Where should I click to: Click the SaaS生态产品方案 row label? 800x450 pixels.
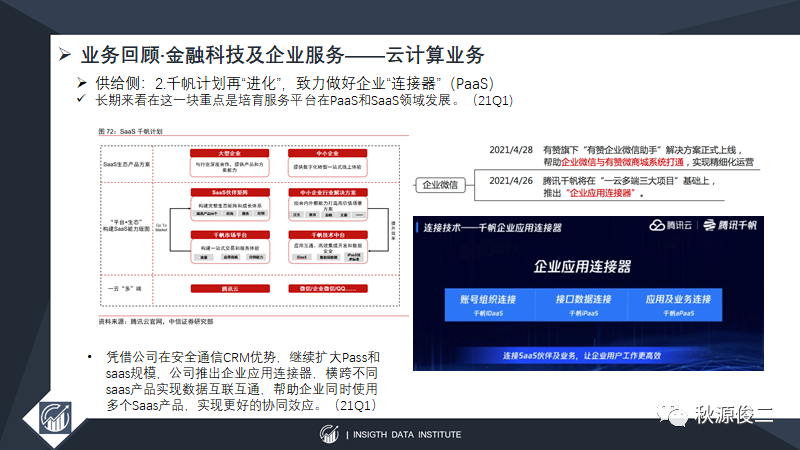127,164
